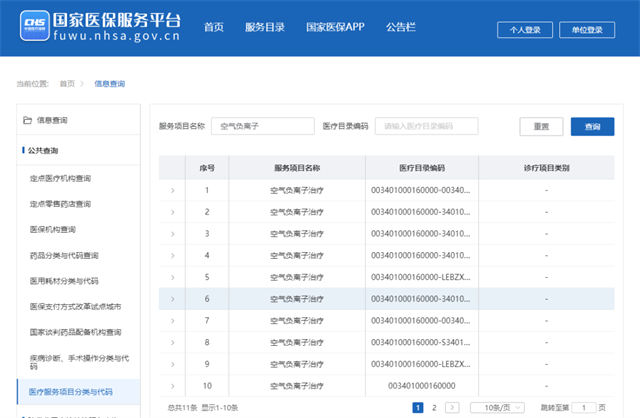Expand row 1 of the results table
The width and height of the screenshot is (640, 418).
[173, 190]
